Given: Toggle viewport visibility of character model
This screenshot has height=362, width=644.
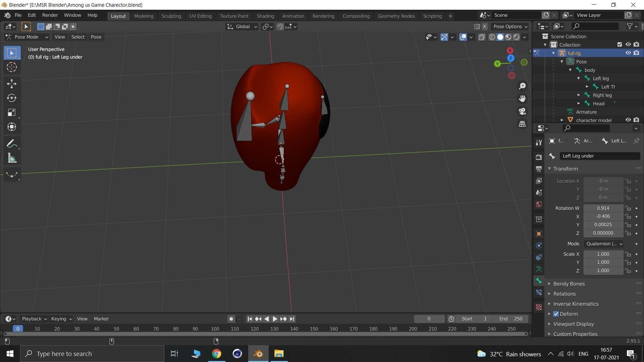Looking at the screenshot, I should [628, 120].
